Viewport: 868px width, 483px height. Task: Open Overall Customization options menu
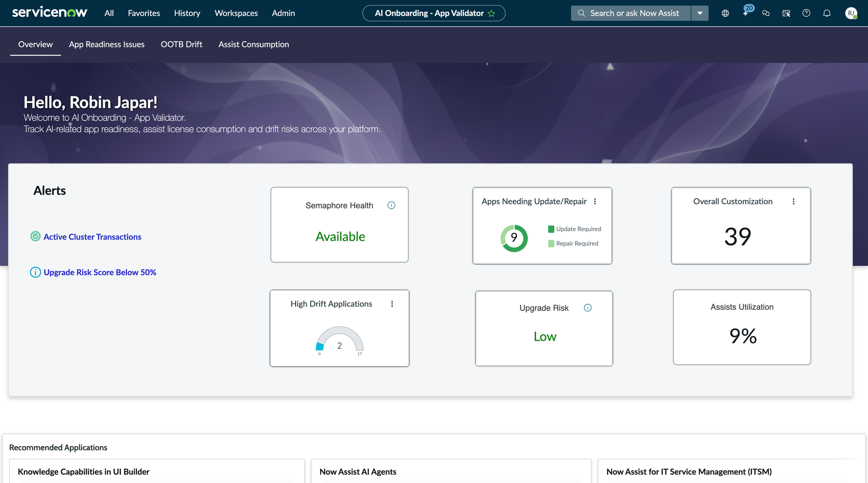click(x=793, y=201)
